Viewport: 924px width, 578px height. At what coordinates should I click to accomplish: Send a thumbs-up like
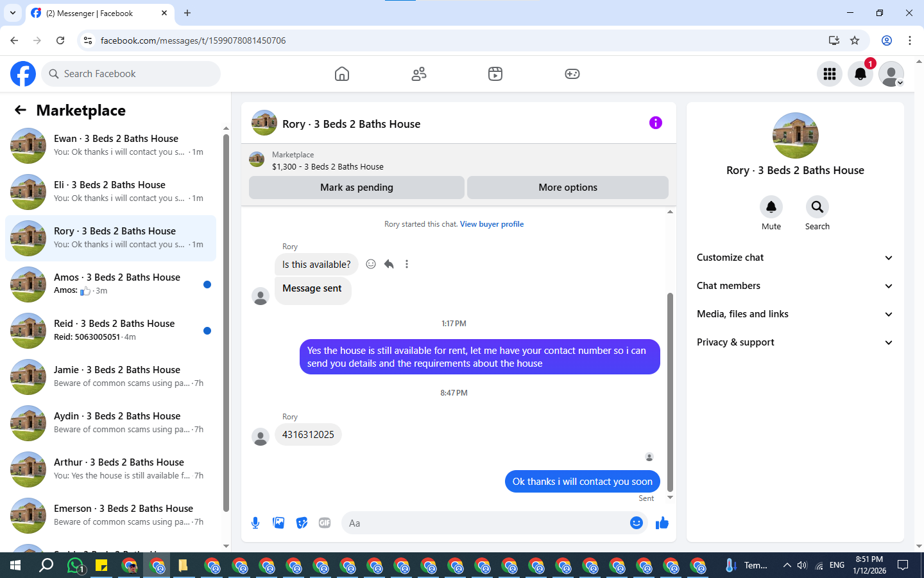662,523
